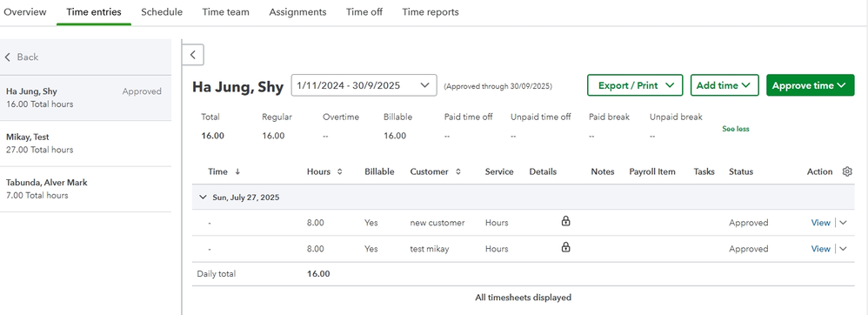868x315 pixels.
Task: Open the Time team tab
Action: 226,12
